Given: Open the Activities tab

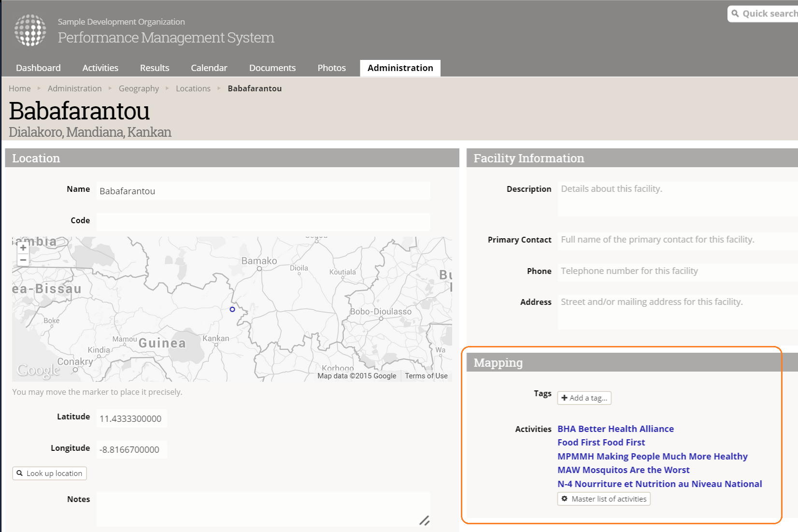Looking at the screenshot, I should click(x=100, y=68).
